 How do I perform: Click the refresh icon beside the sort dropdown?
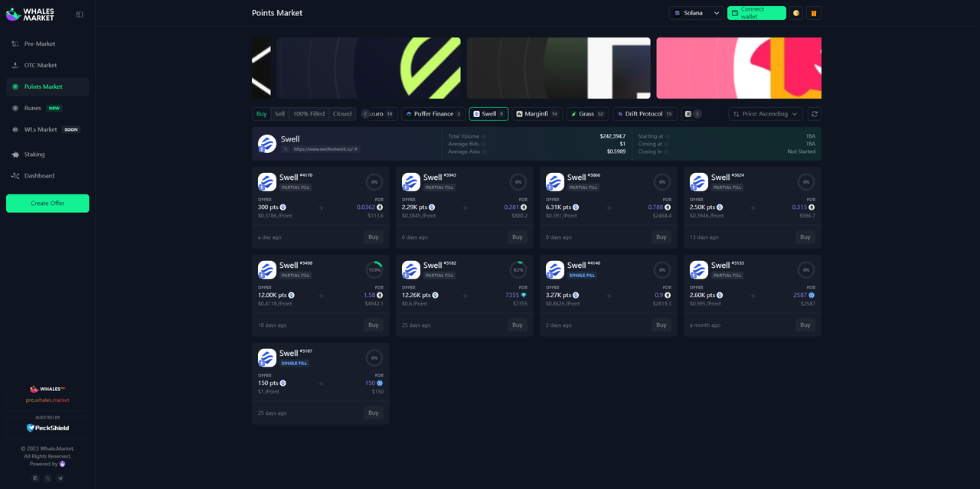(815, 114)
